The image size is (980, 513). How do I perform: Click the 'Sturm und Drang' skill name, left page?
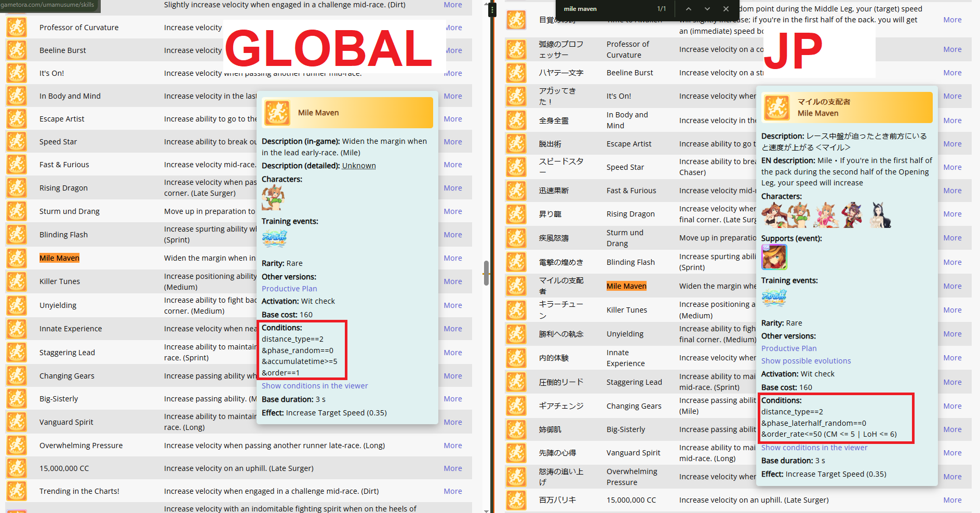(70, 211)
